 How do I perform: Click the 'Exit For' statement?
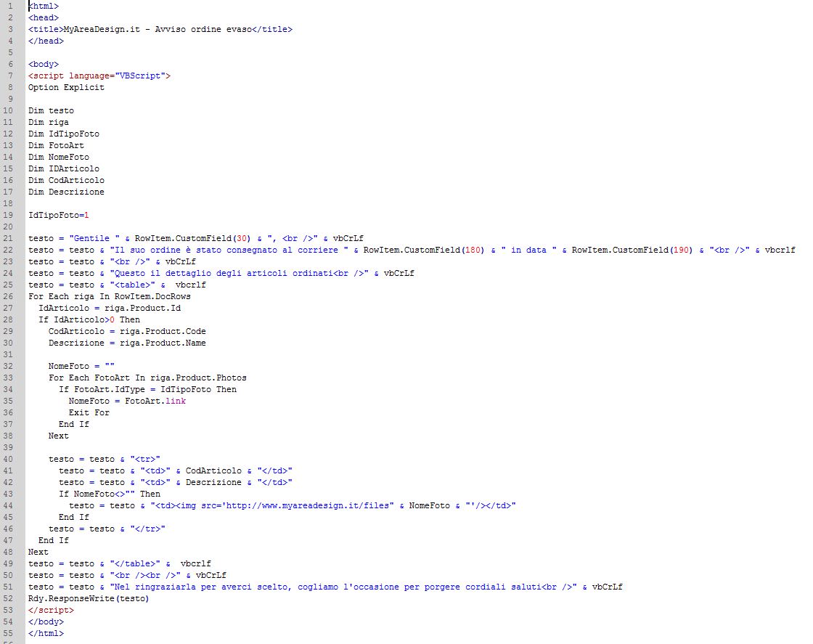click(x=89, y=412)
